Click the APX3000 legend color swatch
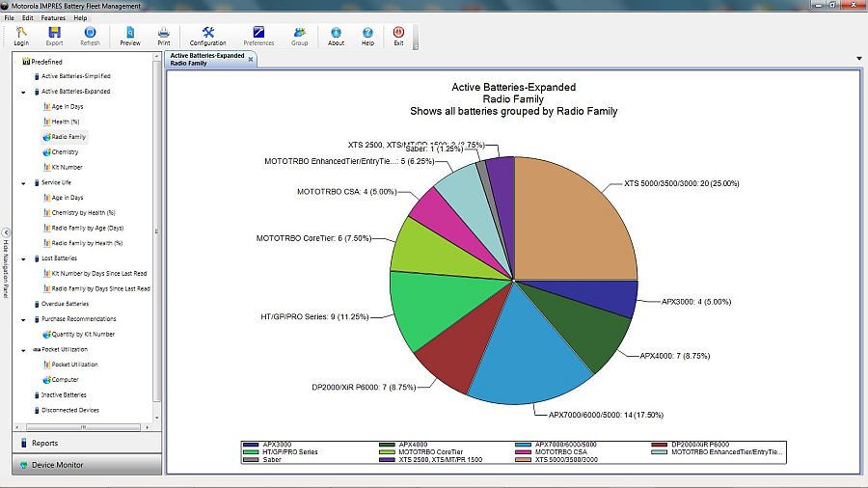Image resolution: width=868 pixels, height=488 pixels. click(251, 445)
